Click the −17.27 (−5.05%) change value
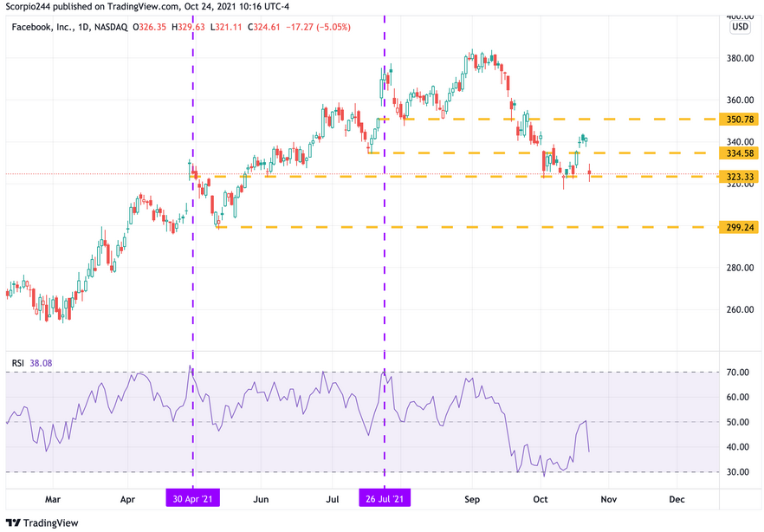This screenshot has width=764, height=532. click(x=318, y=27)
